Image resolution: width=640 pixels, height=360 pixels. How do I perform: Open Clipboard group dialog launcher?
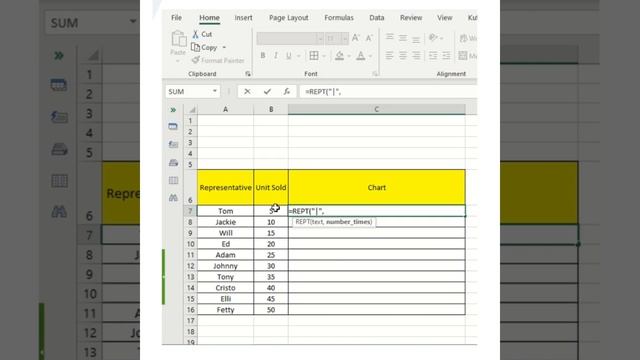tap(248, 74)
